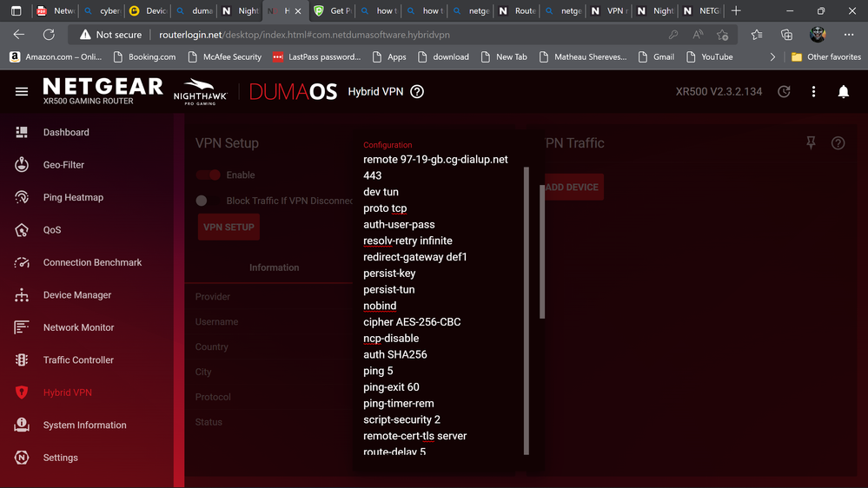Click the VPN SETUP button
The height and width of the screenshot is (488, 868).
[229, 227]
